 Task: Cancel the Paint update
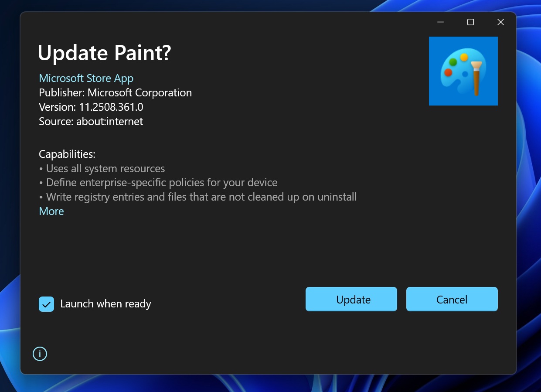[x=452, y=299]
